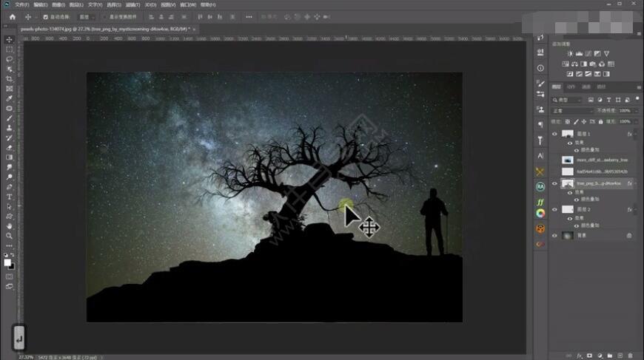Click the lock icon on 背景 layer
Viewport: 644px width, 360px height.
629,236
